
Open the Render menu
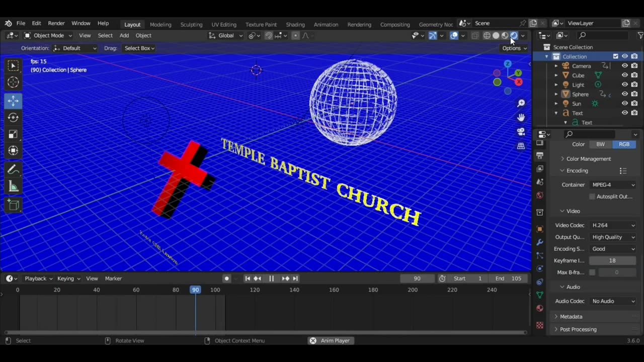[x=56, y=24]
